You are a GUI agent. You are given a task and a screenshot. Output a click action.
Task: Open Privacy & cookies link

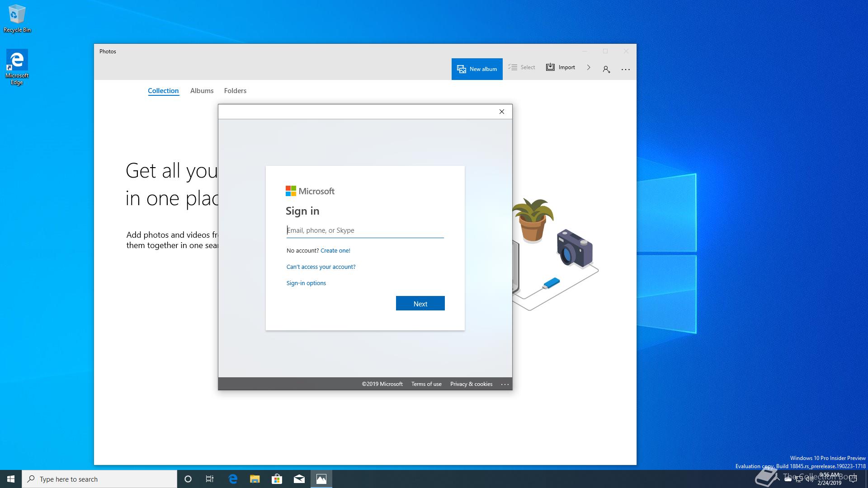pyautogui.click(x=471, y=384)
